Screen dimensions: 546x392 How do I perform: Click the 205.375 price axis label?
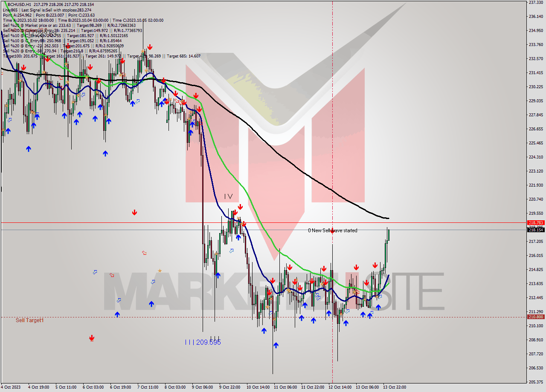[536, 382]
